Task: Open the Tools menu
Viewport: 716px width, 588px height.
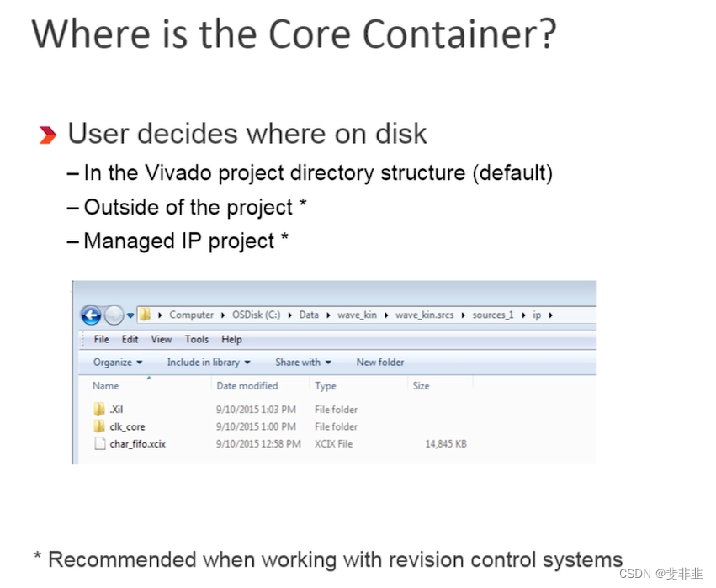Action: click(198, 339)
